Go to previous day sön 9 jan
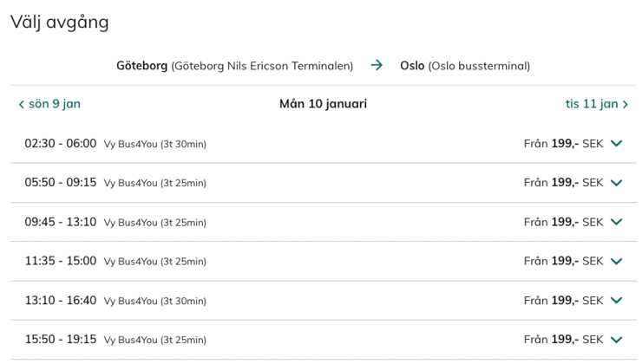642x364 pixels. [x=54, y=104]
